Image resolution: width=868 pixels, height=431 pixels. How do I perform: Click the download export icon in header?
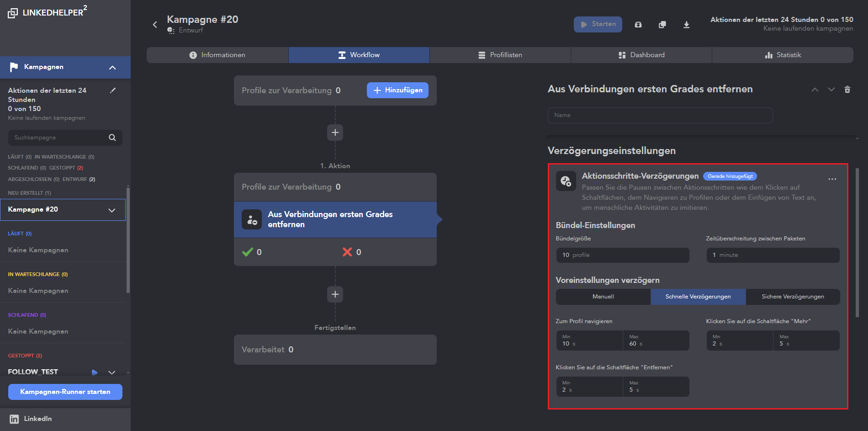(686, 25)
